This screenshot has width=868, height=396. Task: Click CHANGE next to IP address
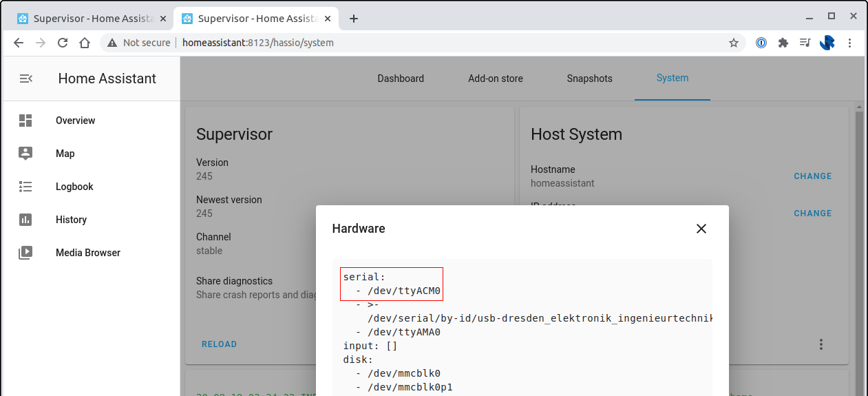pos(812,213)
